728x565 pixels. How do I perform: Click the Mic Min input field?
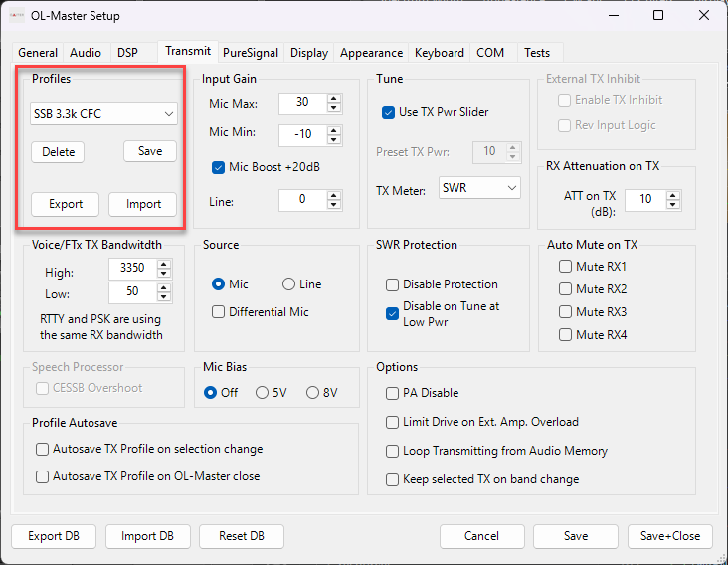tap(302, 134)
